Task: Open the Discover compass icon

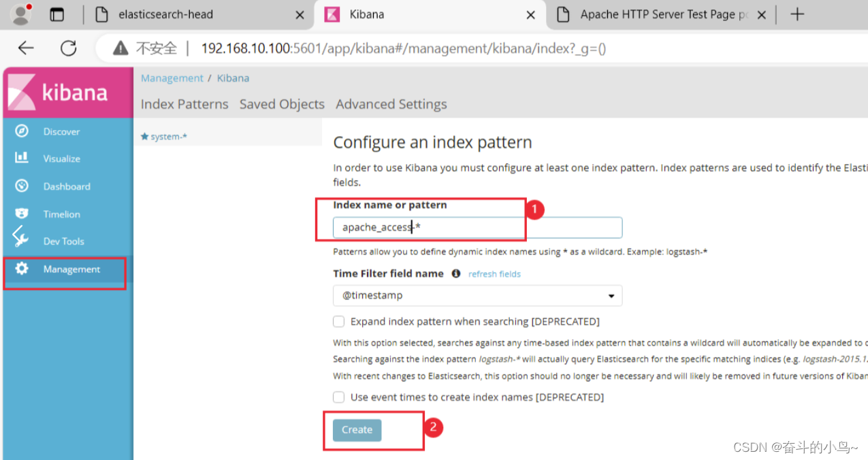Action: [22, 131]
